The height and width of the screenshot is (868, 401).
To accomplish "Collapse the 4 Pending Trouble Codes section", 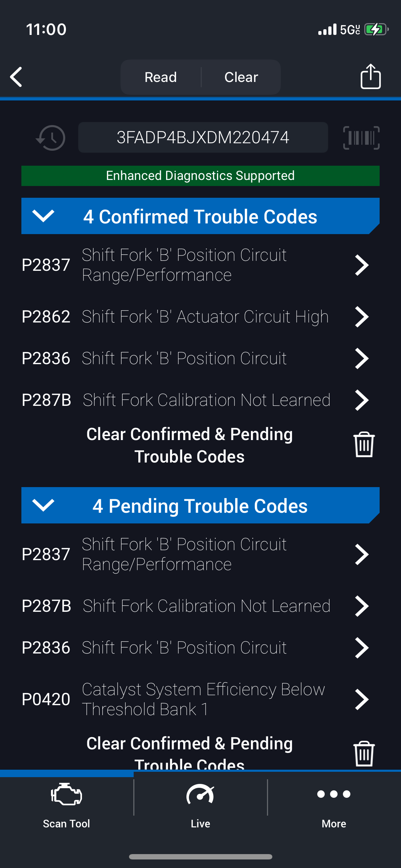I will 43,505.
